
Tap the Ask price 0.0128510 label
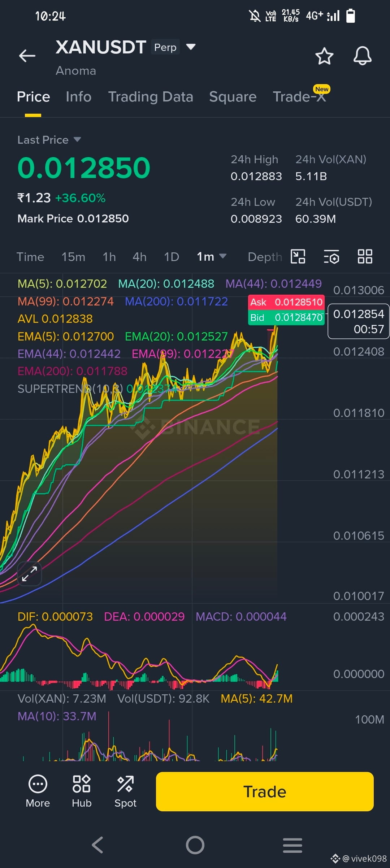286,302
